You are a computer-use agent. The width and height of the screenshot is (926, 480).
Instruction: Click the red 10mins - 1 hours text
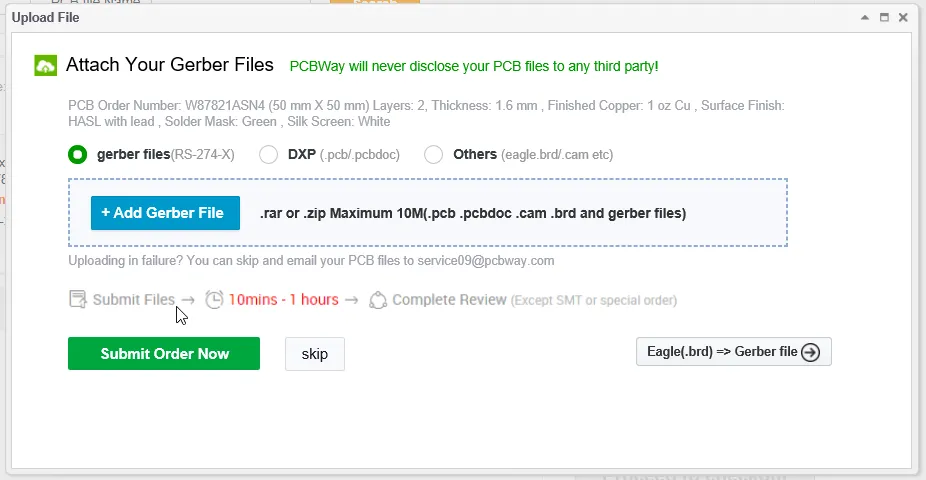pyautogui.click(x=283, y=300)
